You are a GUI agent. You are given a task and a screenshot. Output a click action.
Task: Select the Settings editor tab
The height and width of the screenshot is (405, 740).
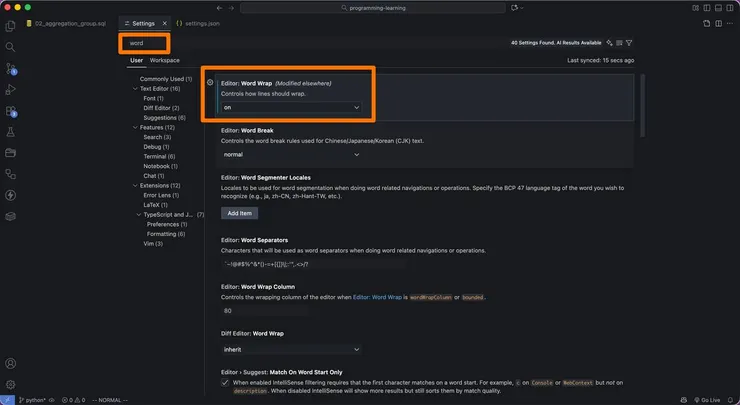pyautogui.click(x=143, y=23)
